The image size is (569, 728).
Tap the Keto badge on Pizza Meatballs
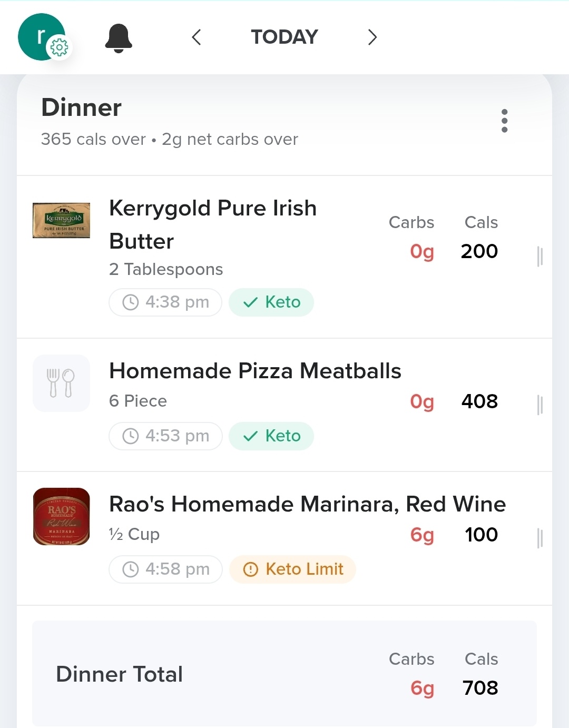point(271,436)
